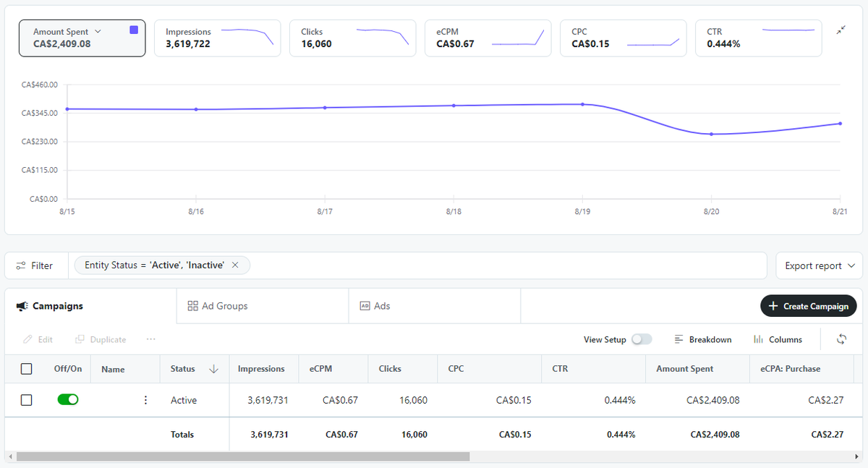
Task: Open the Export report dropdown
Action: [x=819, y=265]
